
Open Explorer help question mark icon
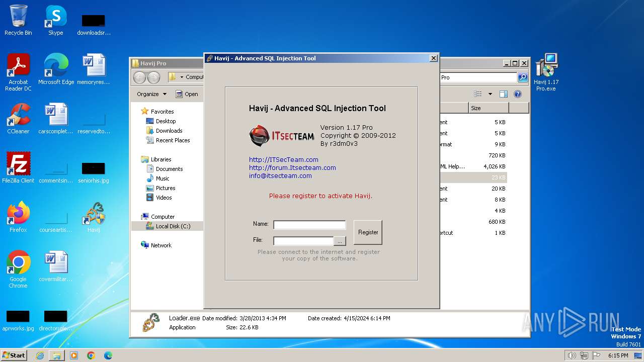tap(518, 94)
